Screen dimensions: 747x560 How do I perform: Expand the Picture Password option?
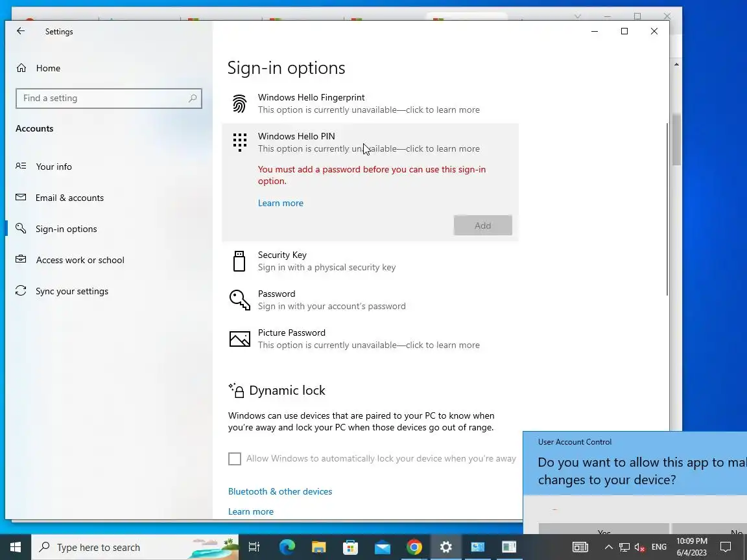[x=370, y=338]
